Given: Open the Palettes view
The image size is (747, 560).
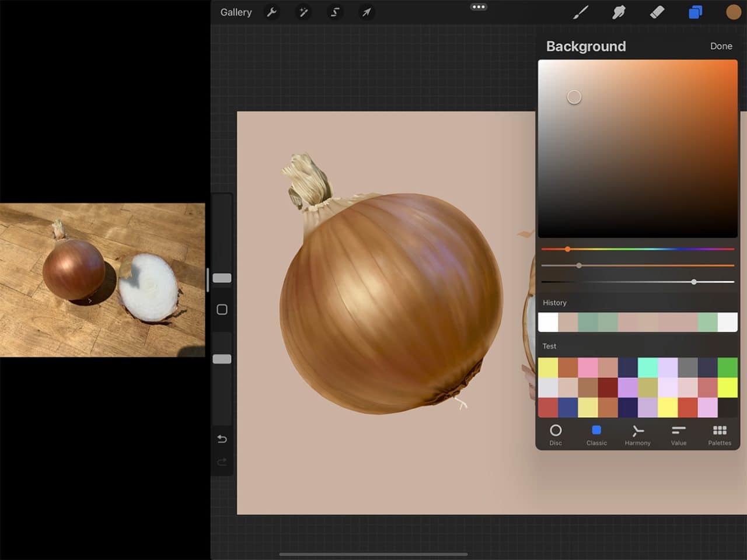Looking at the screenshot, I should click(719, 434).
